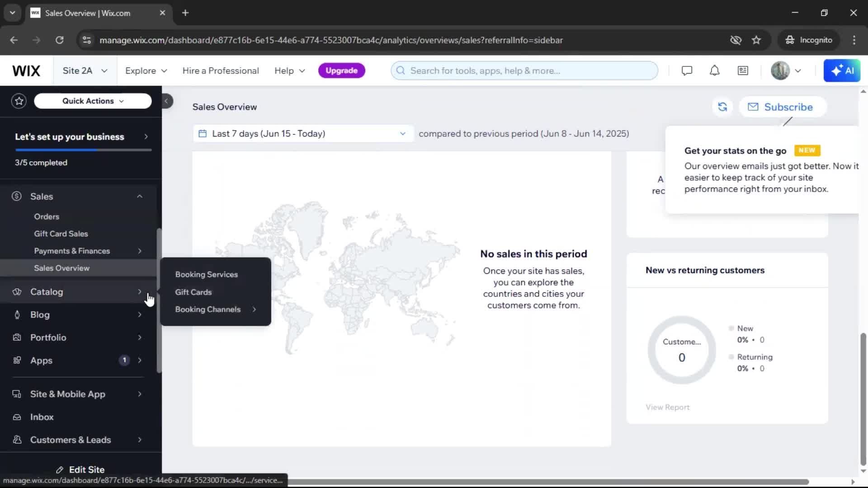868x488 pixels.
Task: Expand the Apps menu chevron
Action: pyautogui.click(x=140, y=361)
